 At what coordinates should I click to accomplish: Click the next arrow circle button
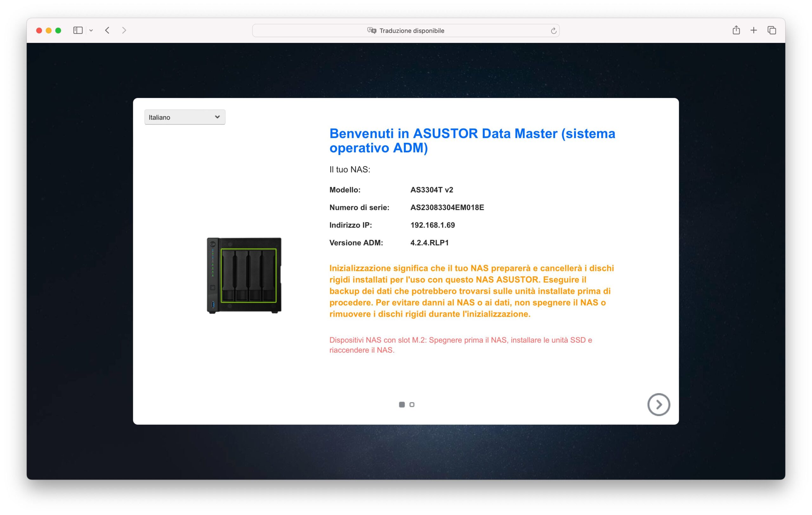click(658, 404)
